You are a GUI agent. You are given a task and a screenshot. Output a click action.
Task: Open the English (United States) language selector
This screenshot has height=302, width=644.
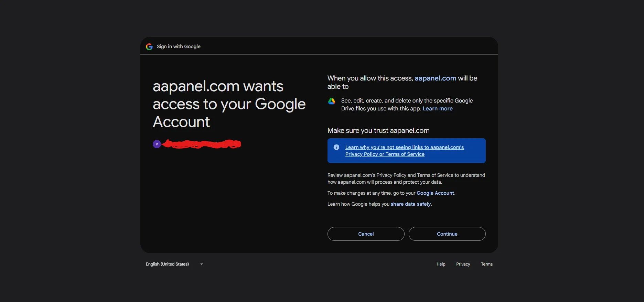click(168, 264)
